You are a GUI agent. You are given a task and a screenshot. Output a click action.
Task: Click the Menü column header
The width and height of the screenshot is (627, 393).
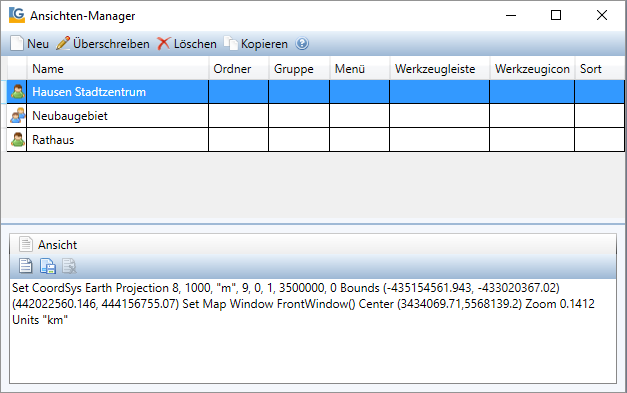click(x=359, y=68)
